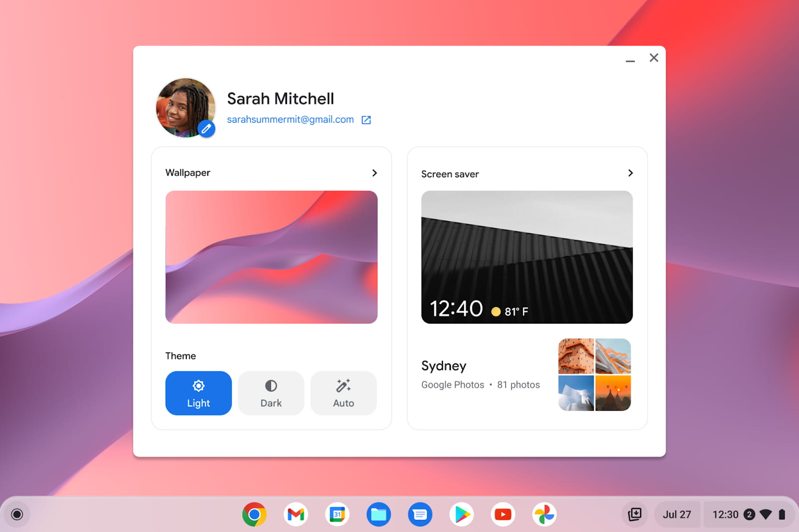Click the sarahsummermit@gmail.com email link
799x532 pixels.
pos(290,120)
